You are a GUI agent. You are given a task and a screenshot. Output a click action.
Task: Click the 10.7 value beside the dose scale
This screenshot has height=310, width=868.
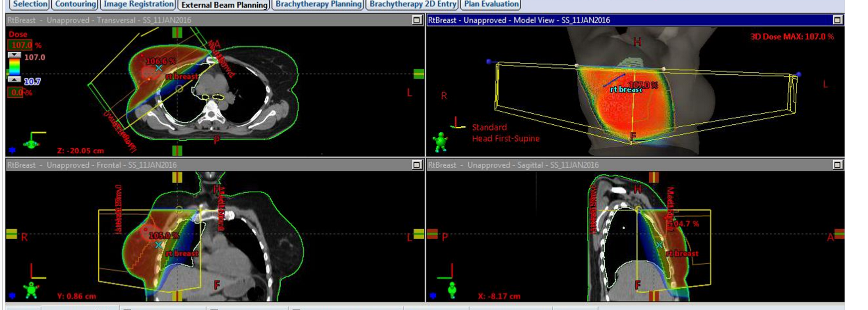[x=32, y=81]
